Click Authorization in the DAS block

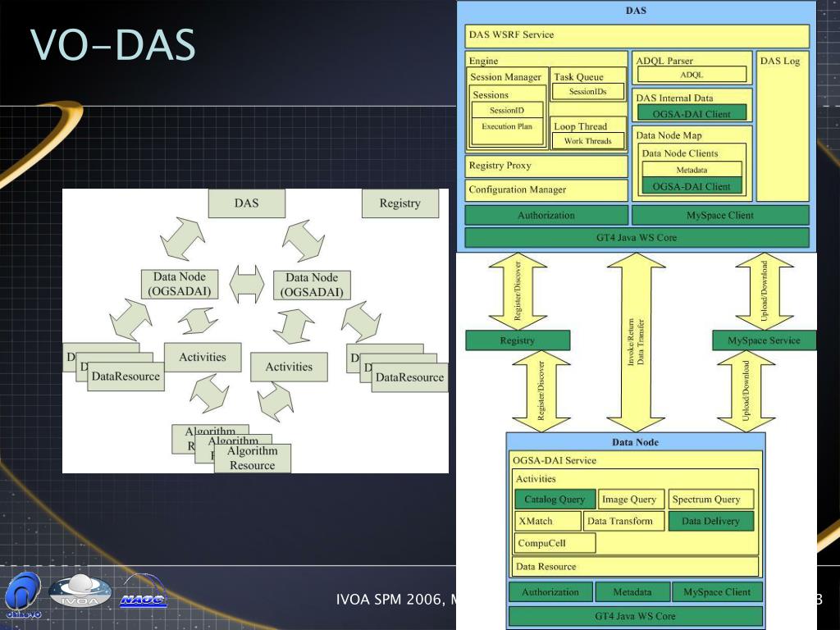[546, 216]
